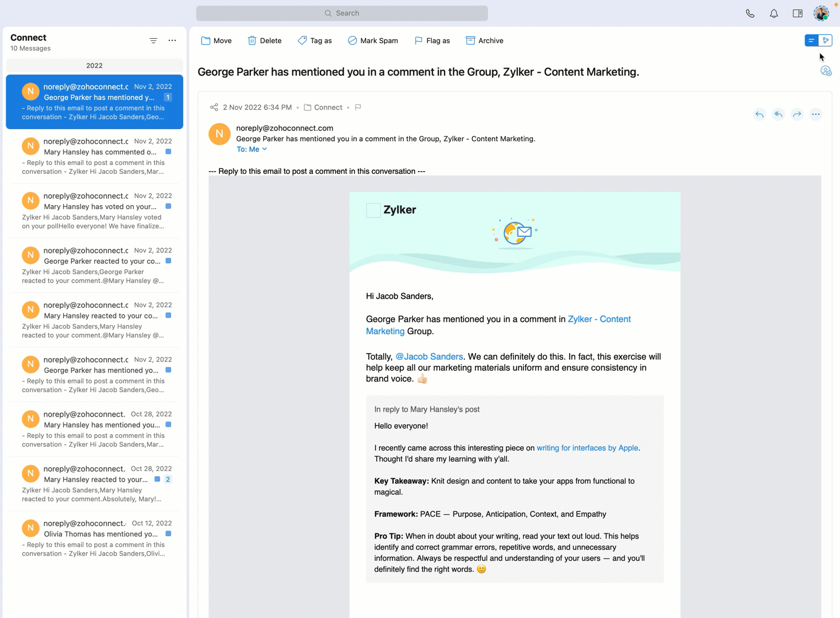Toggle unread marker on Mary Hansley mentioned email
The image size is (840, 618).
(168, 425)
